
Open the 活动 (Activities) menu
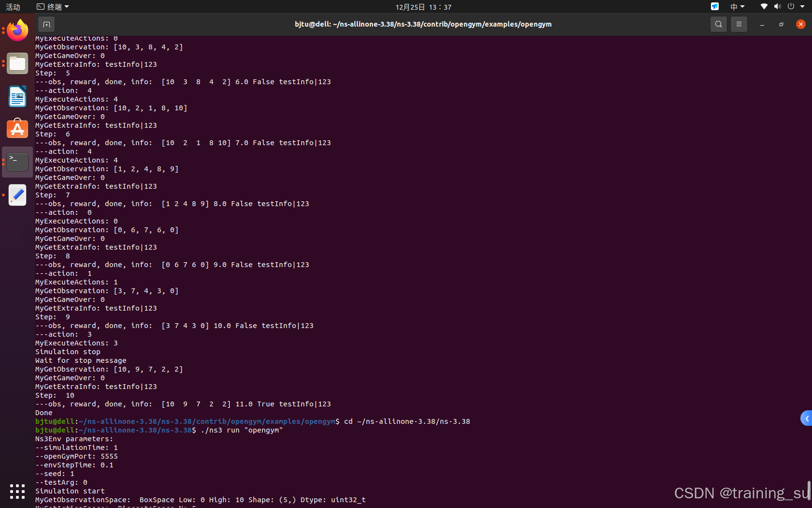click(x=13, y=6)
